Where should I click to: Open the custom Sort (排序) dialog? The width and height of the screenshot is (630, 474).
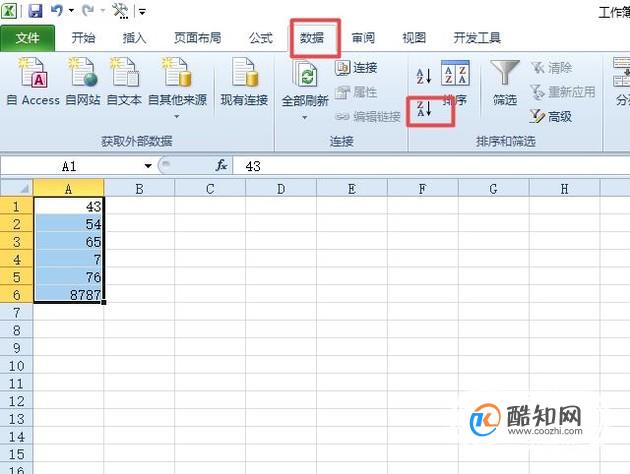(x=455, y=82)
